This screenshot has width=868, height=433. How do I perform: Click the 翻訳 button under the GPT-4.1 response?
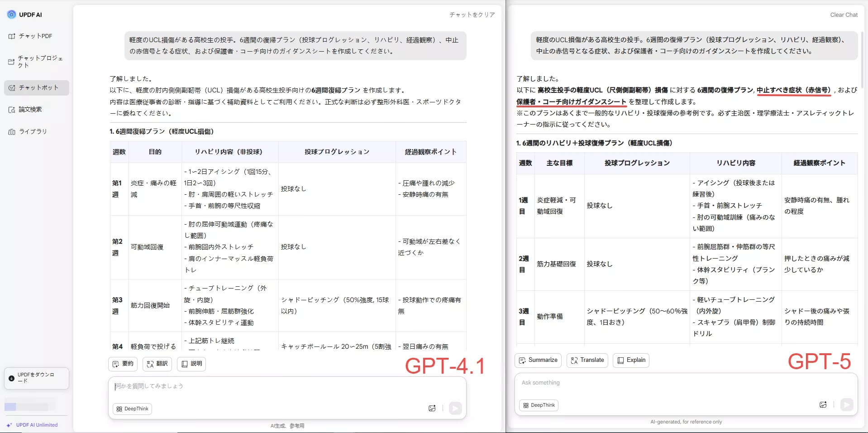157,364
